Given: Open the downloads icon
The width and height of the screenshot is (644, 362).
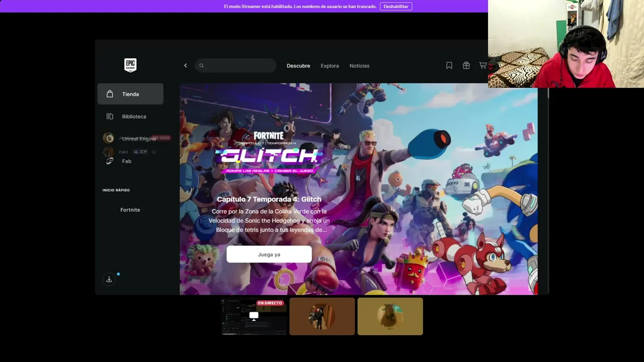Looking at the screenshot, I should coord(109,279).
